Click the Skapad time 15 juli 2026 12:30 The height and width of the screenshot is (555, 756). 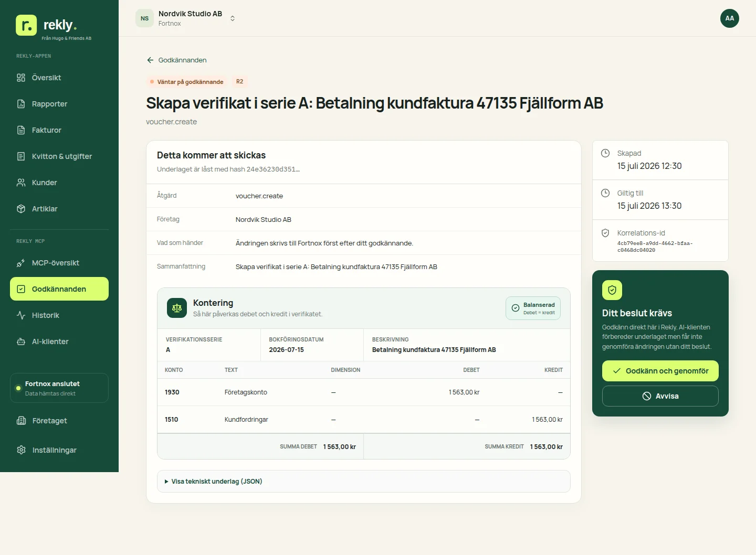[x=649, y=166]
